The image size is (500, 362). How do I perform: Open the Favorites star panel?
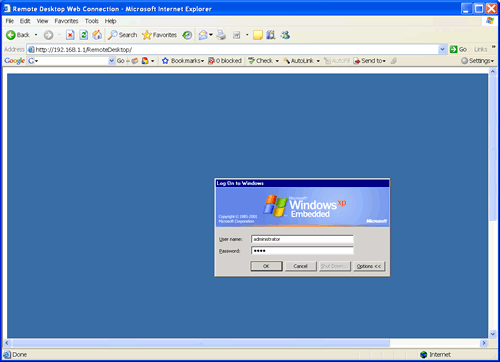[x=147, y=35]
